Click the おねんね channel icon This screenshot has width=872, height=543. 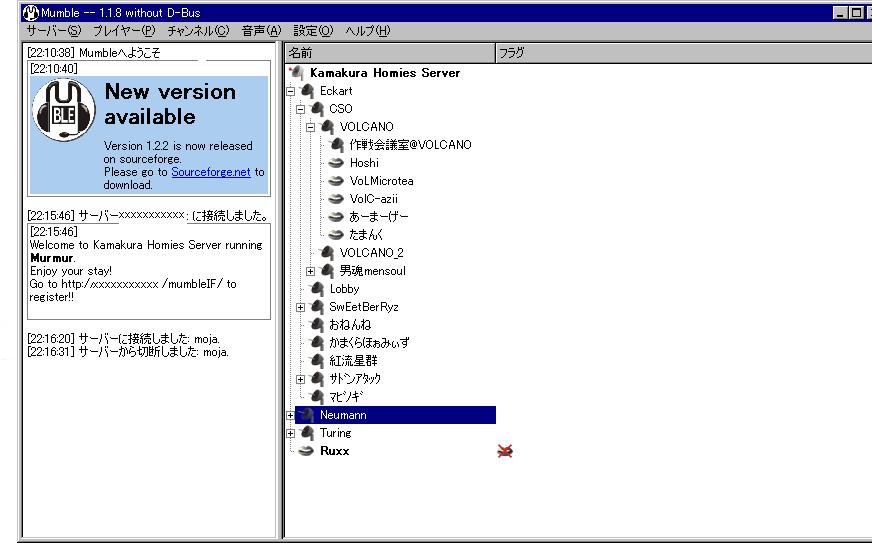317,325
